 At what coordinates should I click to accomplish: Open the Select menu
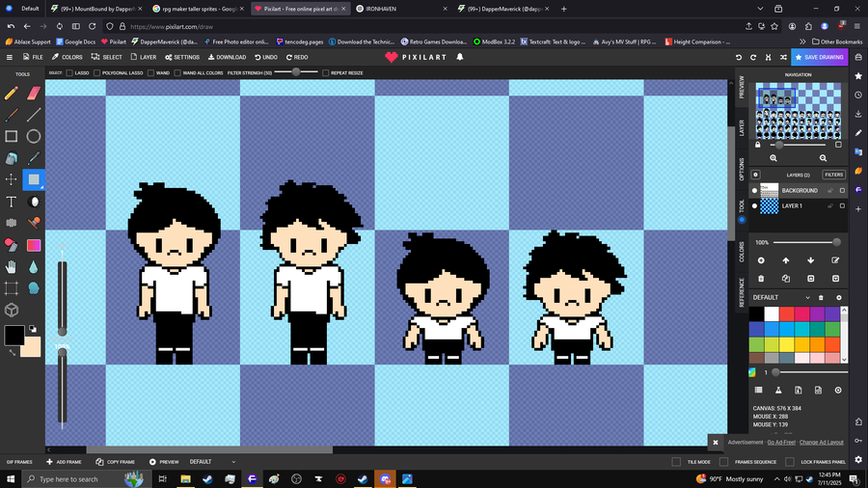click(x=107, y=57)
